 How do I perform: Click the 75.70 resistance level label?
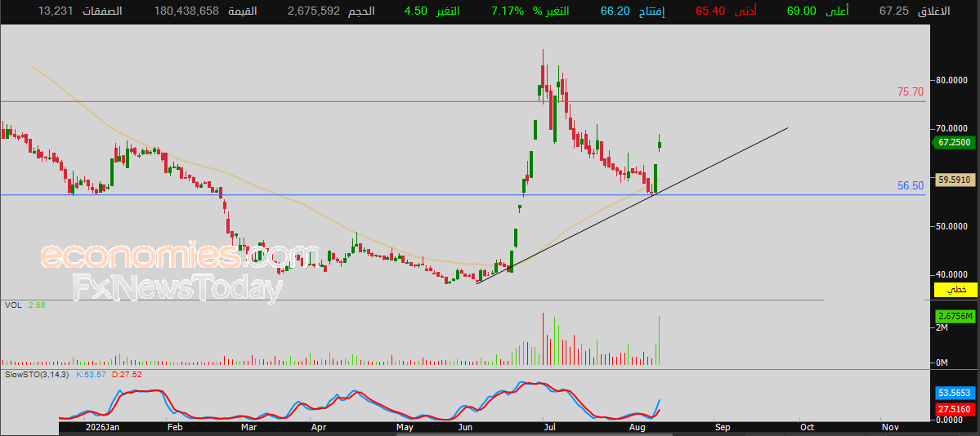coord(910,91)
